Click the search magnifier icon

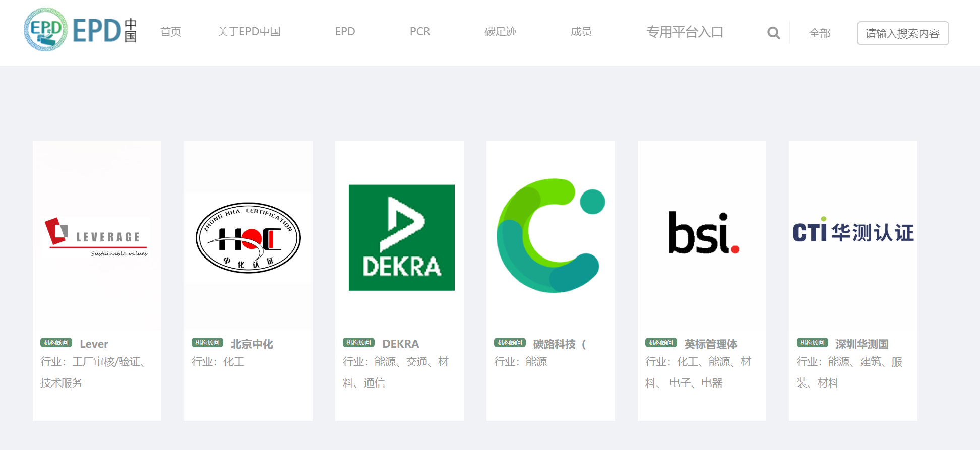point(773,33)
